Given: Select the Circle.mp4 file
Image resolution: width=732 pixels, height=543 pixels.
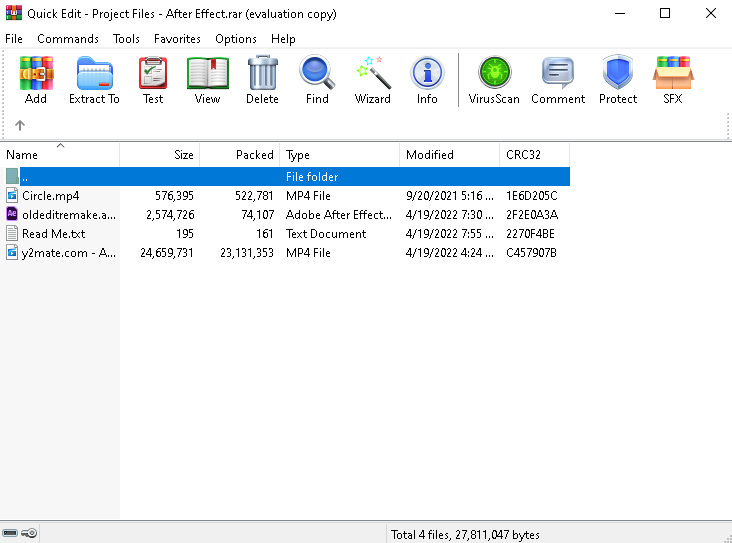Looking at the screenshot, I should [x=50, y=196].
